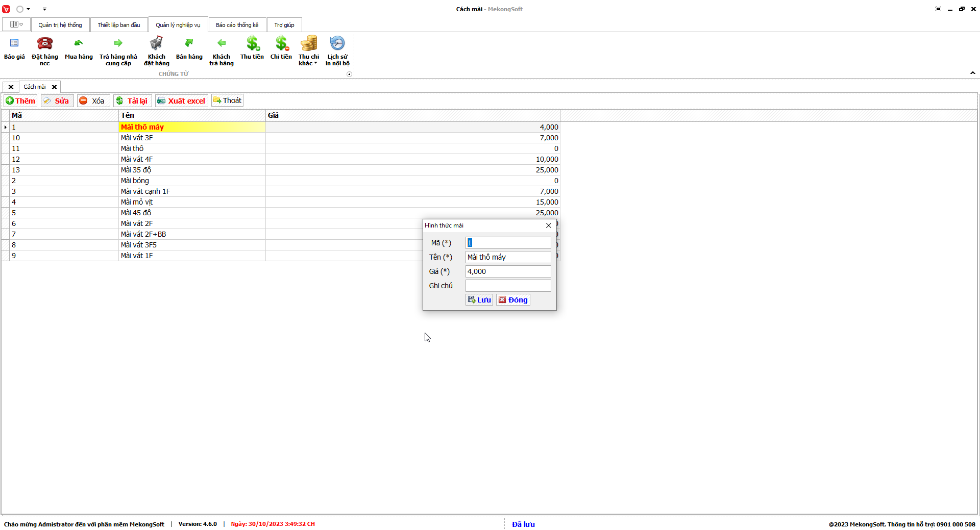Viewport: 980px width, 530px height.
Task: Open the Trợ giúp help tab
Action: pyautogui.click(x=284, y=25)
